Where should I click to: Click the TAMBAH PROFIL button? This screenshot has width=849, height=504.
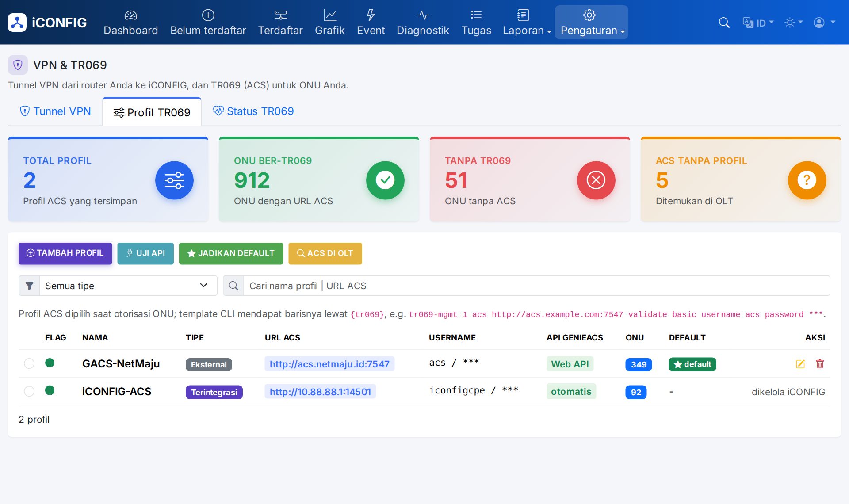point(65,253)
